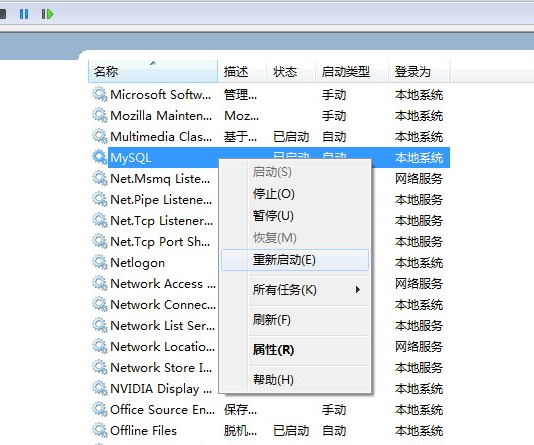Click 帮助(H) in the context menu

295,379
